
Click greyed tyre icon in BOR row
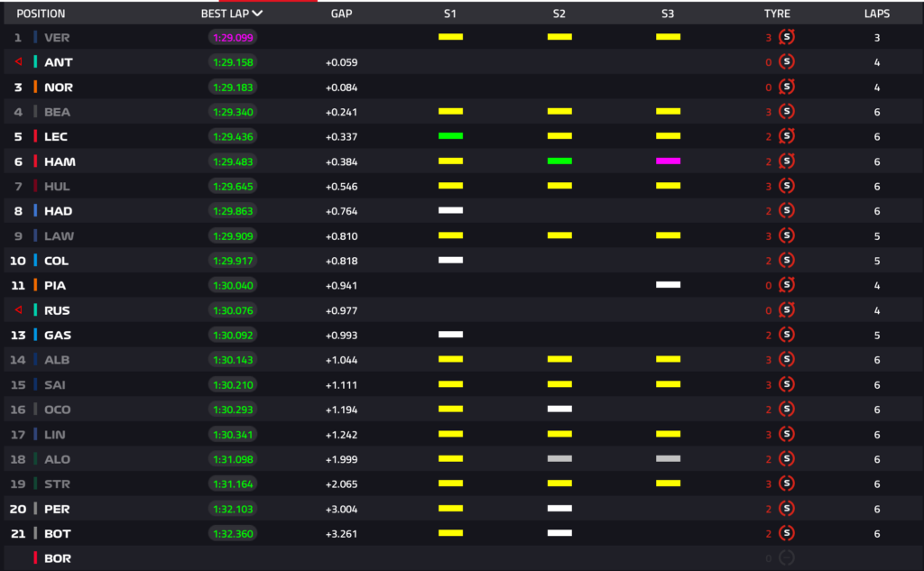tap(786, 557)
